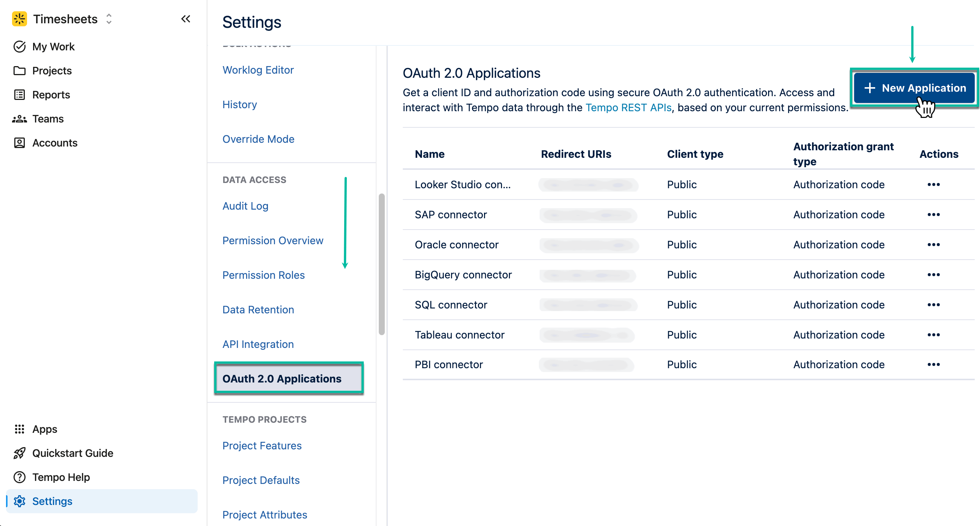Viewport: 980px width, 526px height.
Task: Select Permission Roles under Data Access
Action: 263,275
